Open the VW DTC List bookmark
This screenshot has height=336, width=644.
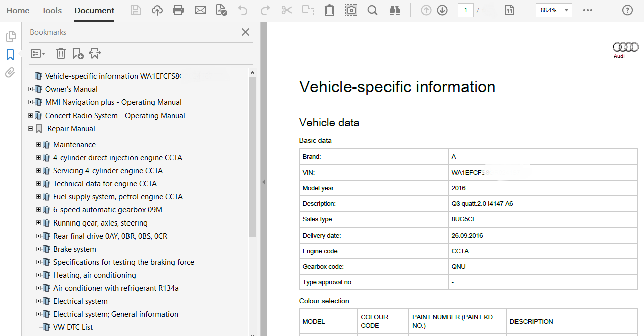pyautogui.click(x=73, y=327)
